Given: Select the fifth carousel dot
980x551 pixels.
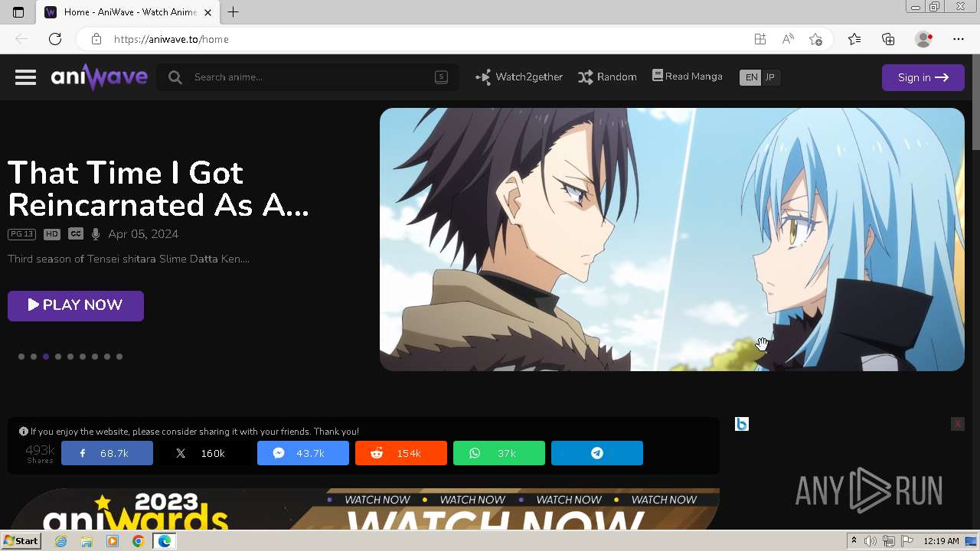Looking at the screenshot, I should click(70, 357).
